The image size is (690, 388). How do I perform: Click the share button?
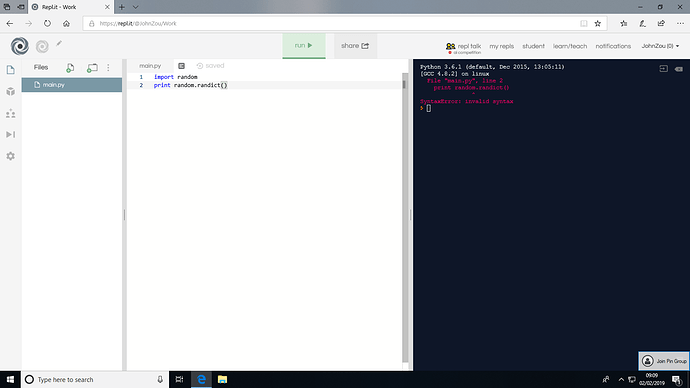pyautogui.click(x=355, y=46)
